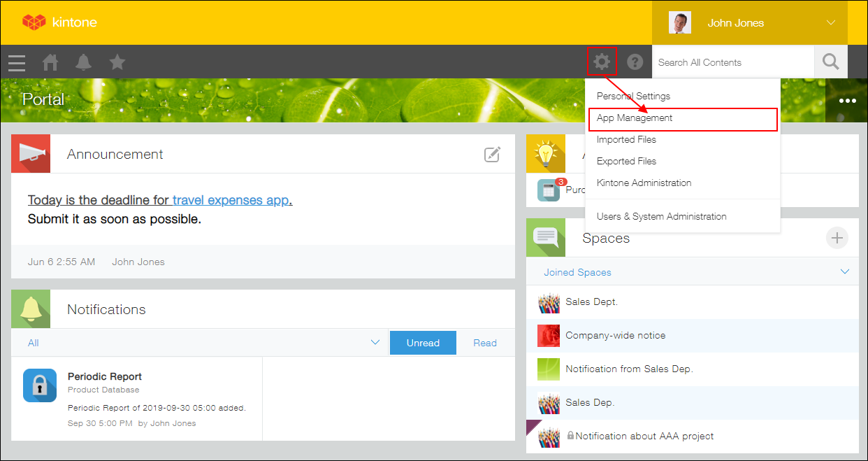Screen dimensions: 868x461
Task: Click Sales Dept. space thumbnail
Action: 549,302
